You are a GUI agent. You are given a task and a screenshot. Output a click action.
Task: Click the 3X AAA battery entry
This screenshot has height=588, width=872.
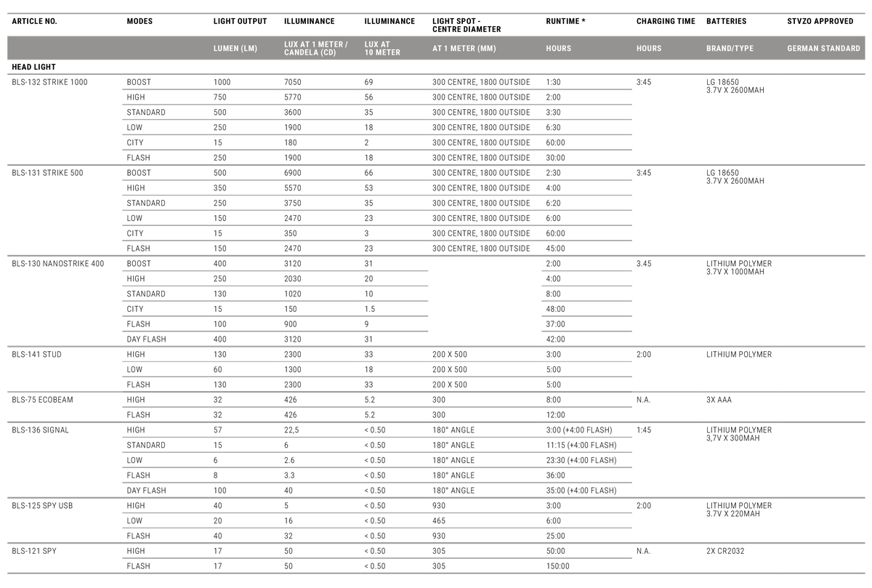(x=719, y=400)
